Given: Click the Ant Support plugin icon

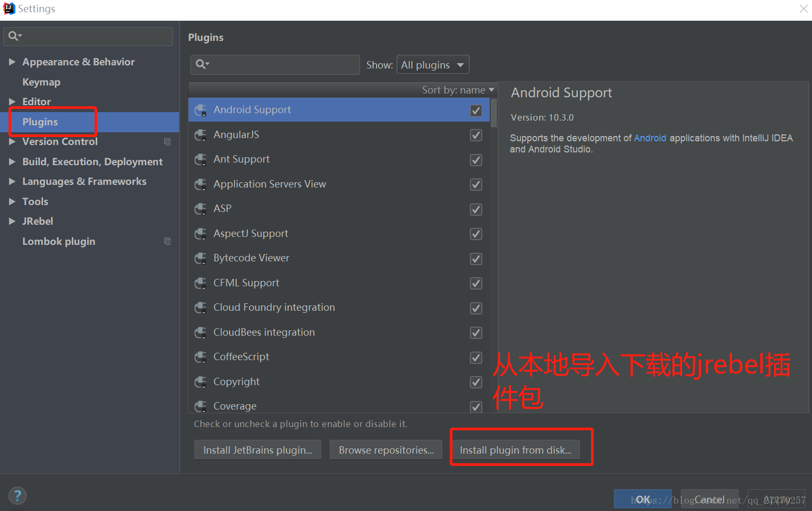Looking at the screenshot, I should [x=200, y=159].
